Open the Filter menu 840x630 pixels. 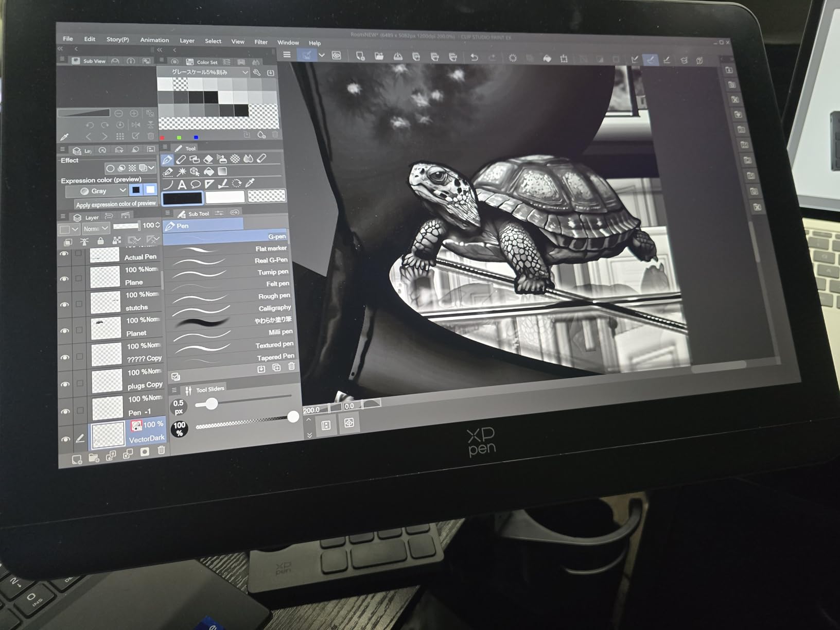click(261, 42)
